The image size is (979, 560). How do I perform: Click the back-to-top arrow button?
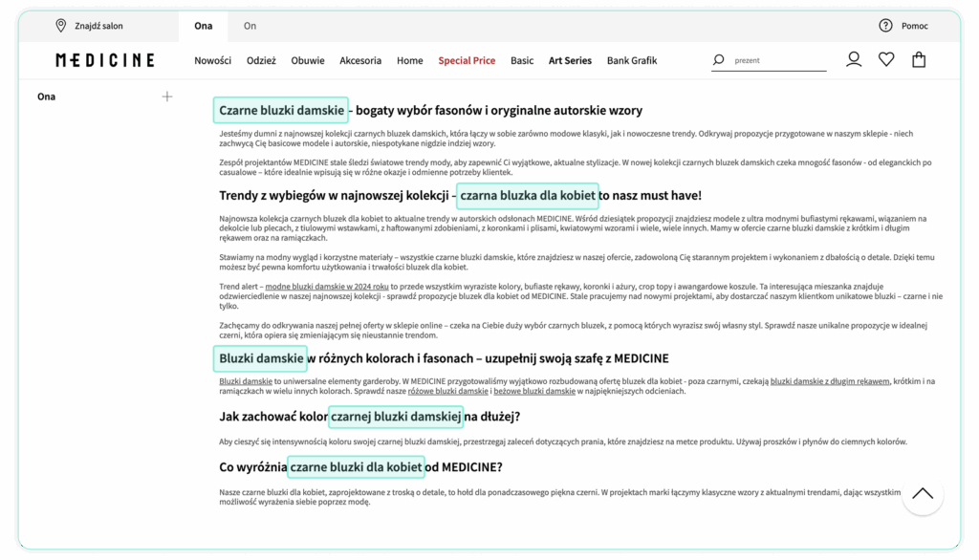[923, 494]
